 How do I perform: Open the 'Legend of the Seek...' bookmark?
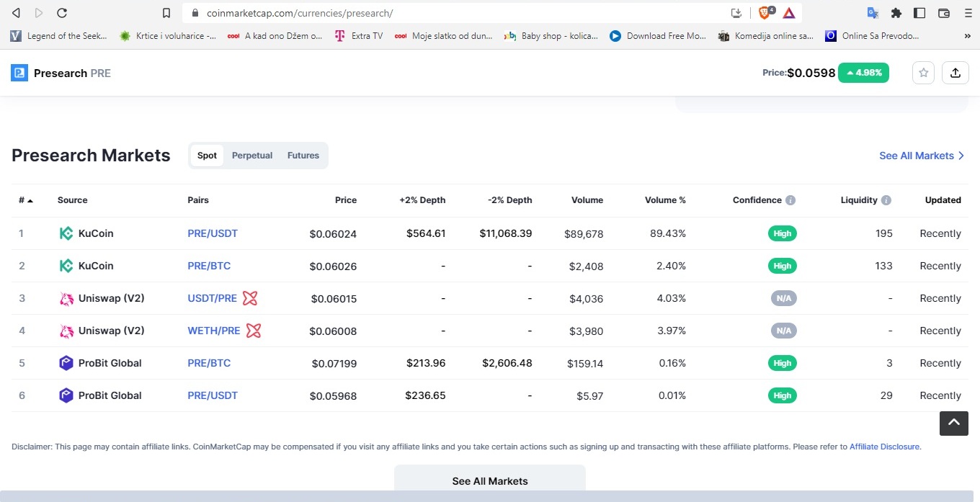point(59,35)
